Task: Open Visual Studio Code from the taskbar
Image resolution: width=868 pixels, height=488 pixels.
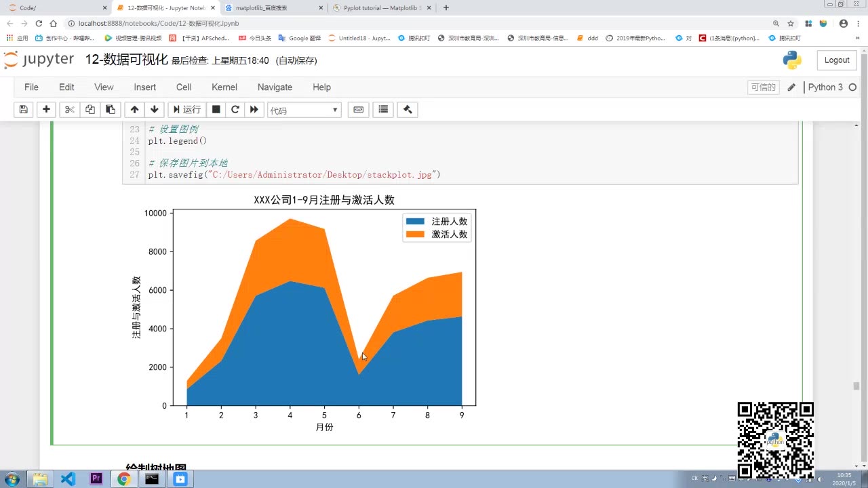Action: [x=68, y=479]
